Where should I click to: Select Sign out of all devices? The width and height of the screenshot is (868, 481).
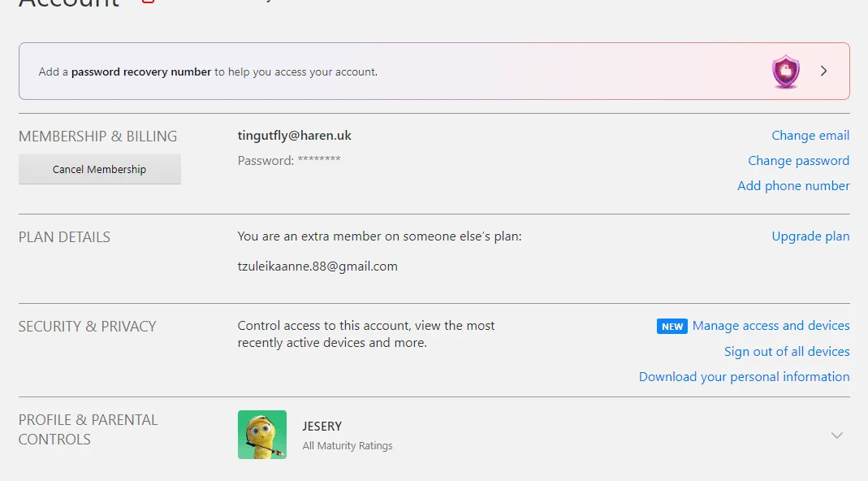point(787,352)
